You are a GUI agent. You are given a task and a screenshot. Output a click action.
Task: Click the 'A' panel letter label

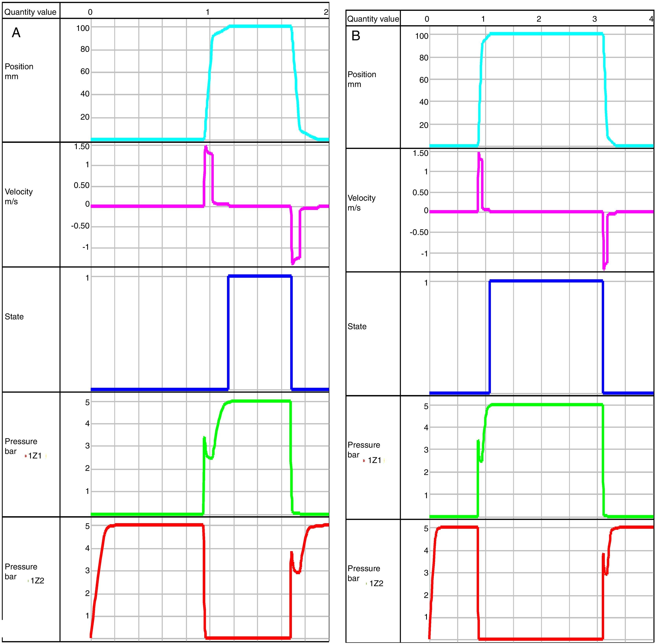(16, 33)
